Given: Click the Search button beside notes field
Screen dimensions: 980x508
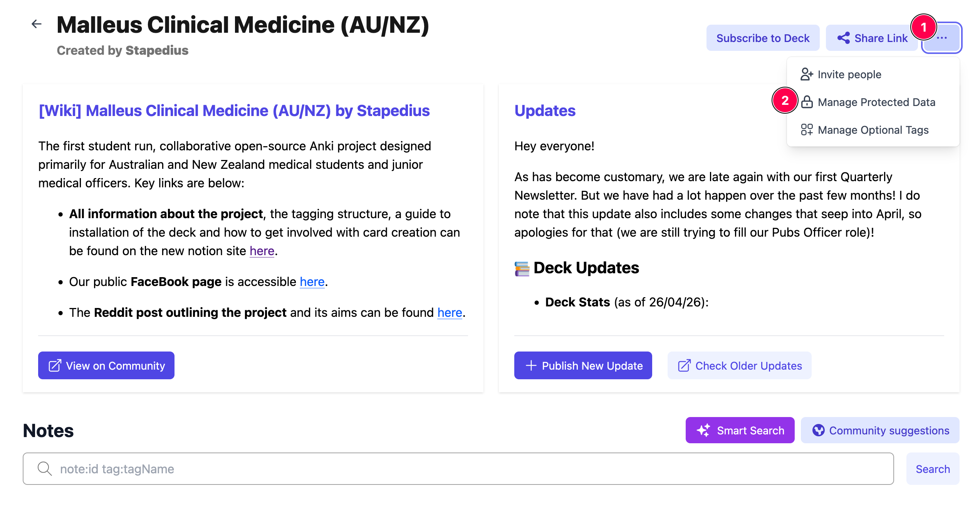Looking at the screenshot, I should (933, 469).
